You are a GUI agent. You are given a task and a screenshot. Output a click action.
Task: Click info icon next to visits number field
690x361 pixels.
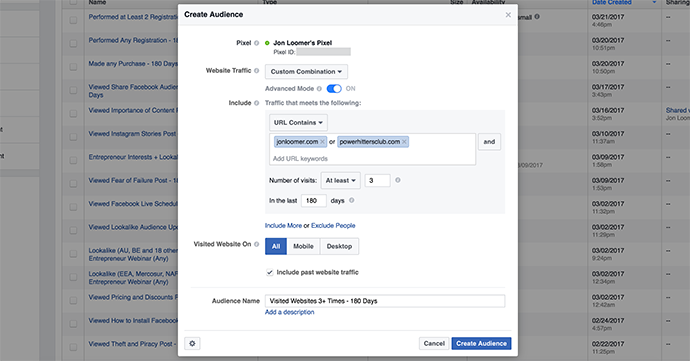[398, 180]
